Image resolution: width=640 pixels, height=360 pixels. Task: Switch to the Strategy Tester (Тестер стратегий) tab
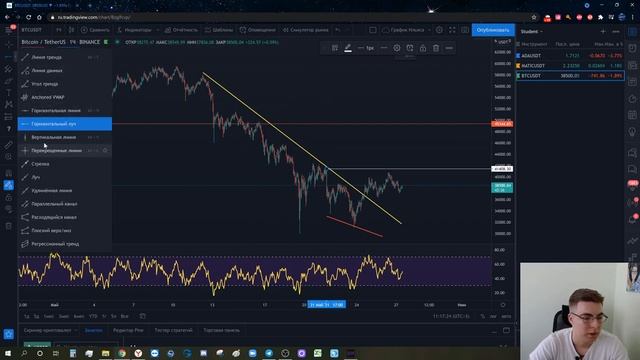(173, 330)
